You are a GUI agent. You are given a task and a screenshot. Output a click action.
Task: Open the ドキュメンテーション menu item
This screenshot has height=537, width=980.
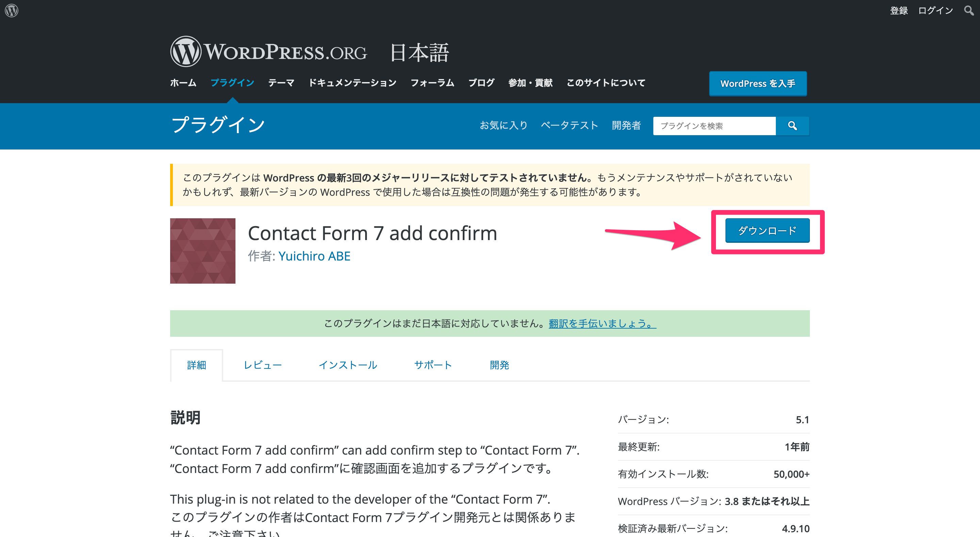[x=352, y=83]
